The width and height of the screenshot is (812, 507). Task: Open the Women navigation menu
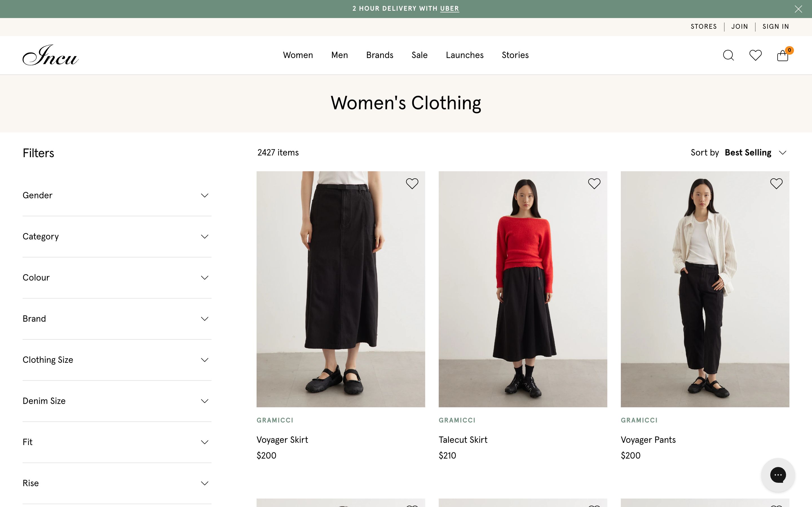pos(298,55)
